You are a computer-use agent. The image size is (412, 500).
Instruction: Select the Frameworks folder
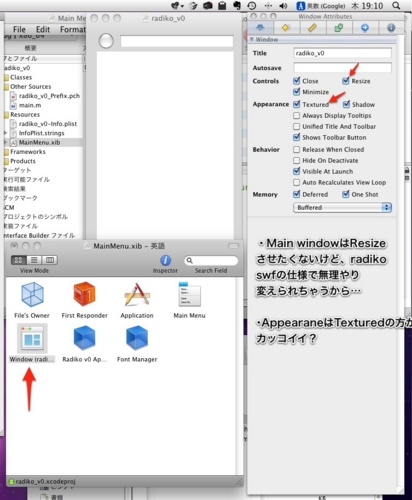(x=28, y=152)
